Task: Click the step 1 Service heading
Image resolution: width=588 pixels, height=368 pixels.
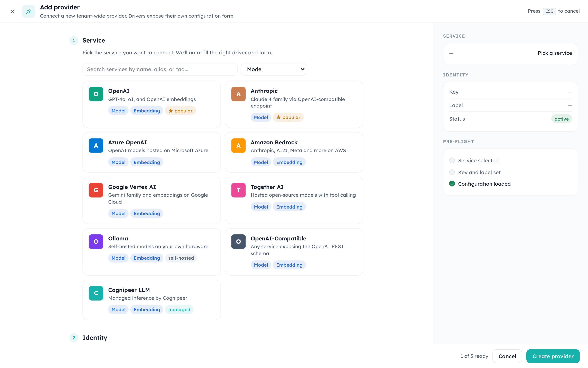Action: (94, 40)
